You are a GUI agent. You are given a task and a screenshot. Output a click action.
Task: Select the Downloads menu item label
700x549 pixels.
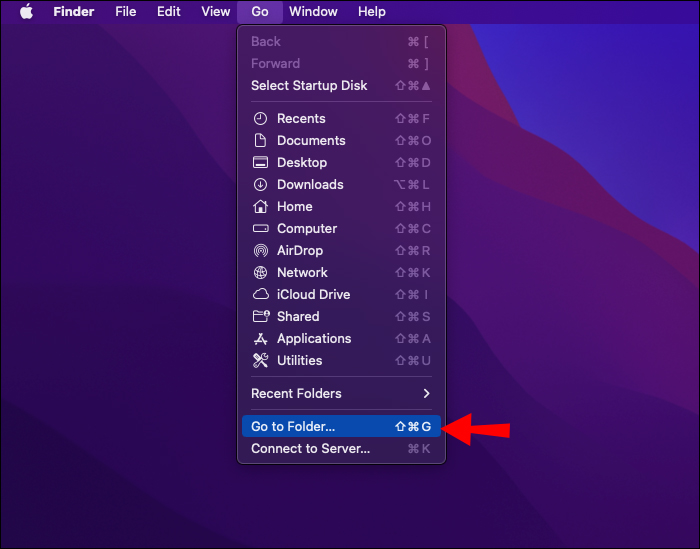click(310, 184)
